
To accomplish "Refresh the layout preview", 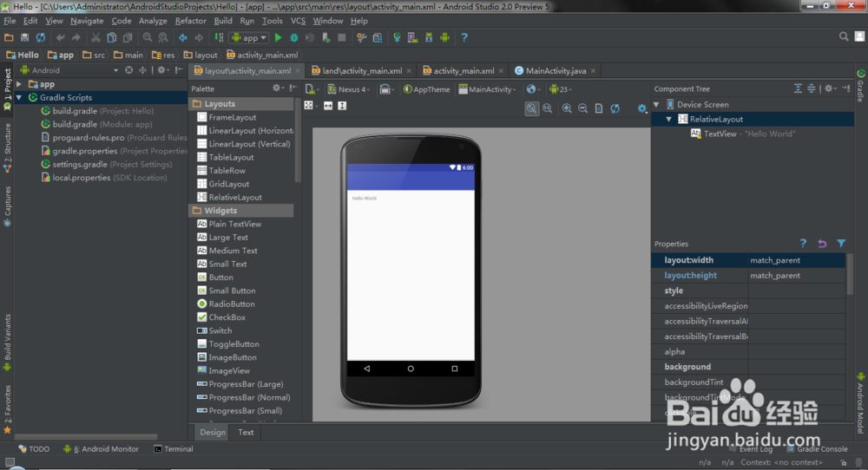I will pos(615,108).
